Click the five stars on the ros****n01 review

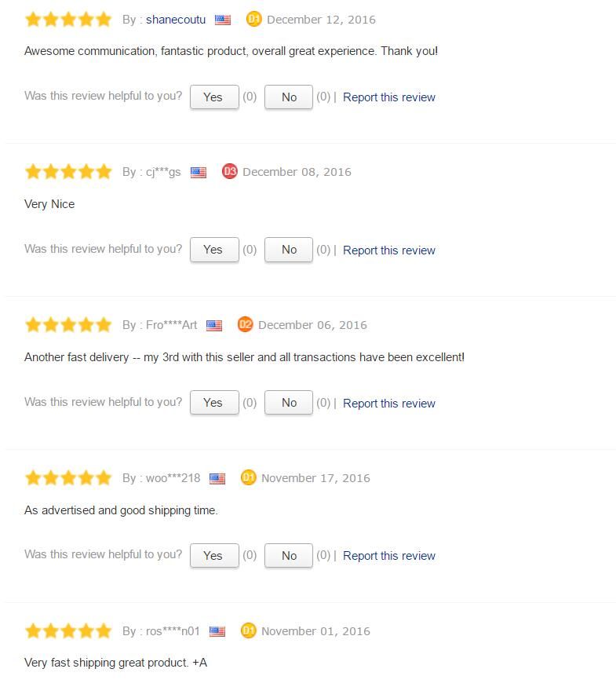(x=68, y=631)
